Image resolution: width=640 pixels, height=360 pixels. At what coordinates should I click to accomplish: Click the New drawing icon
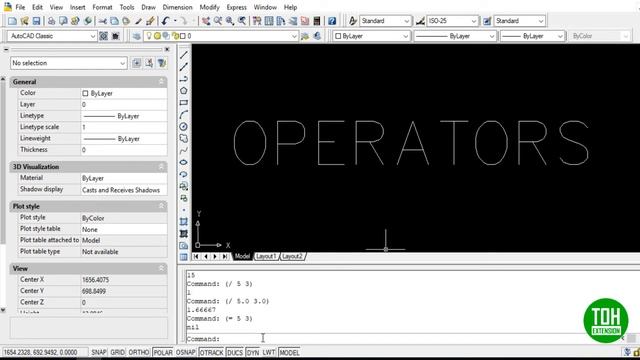click(x=12, y=21)
